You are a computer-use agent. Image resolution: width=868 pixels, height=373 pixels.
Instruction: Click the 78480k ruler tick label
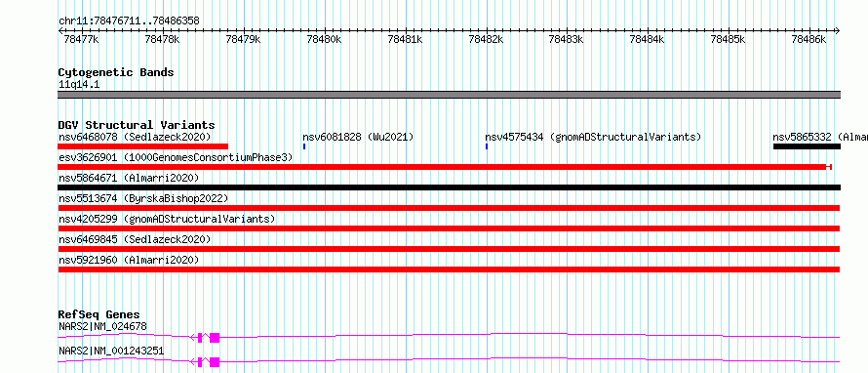coord(325,39)
